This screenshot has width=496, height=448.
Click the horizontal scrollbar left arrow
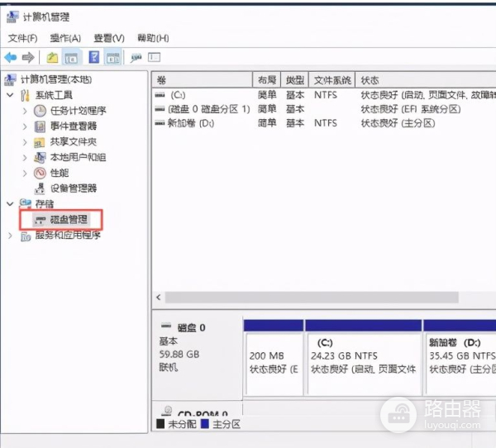point(159,298)
